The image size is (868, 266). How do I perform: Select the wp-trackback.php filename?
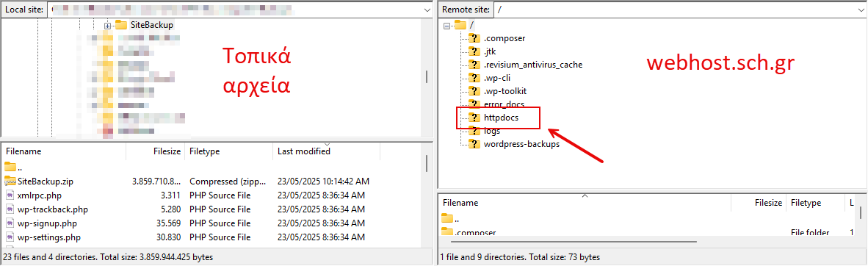53,209
